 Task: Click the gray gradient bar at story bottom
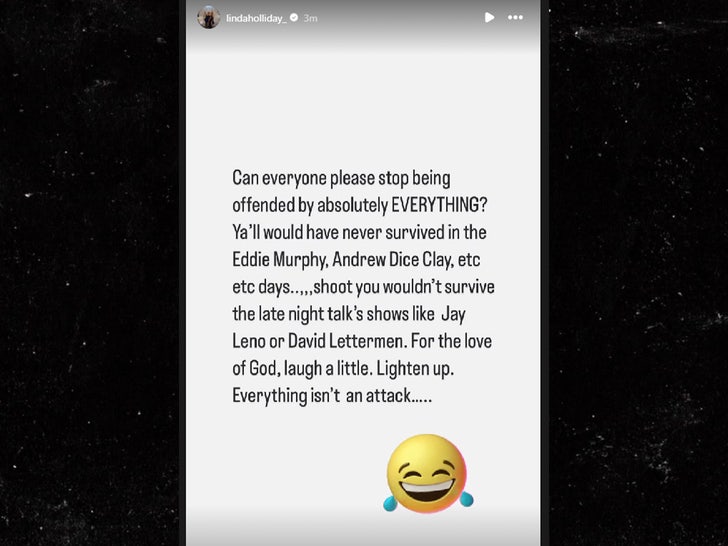click(363, 527)
